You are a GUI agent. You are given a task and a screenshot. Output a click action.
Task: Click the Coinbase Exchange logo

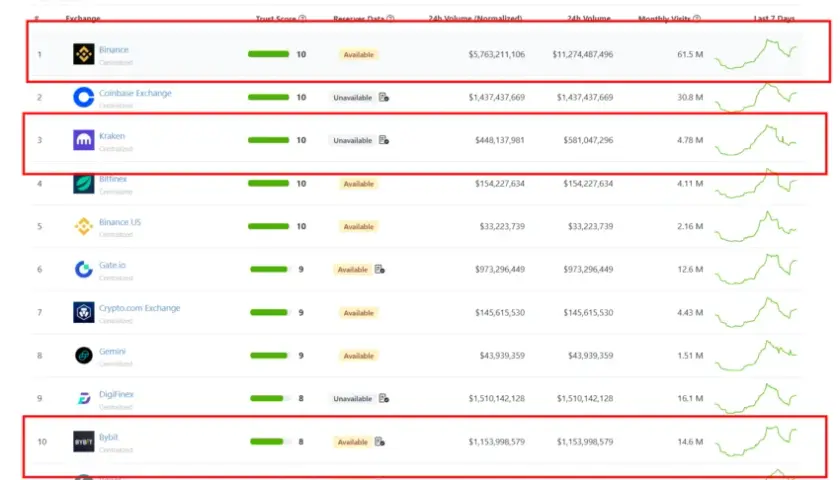(84, 97)
